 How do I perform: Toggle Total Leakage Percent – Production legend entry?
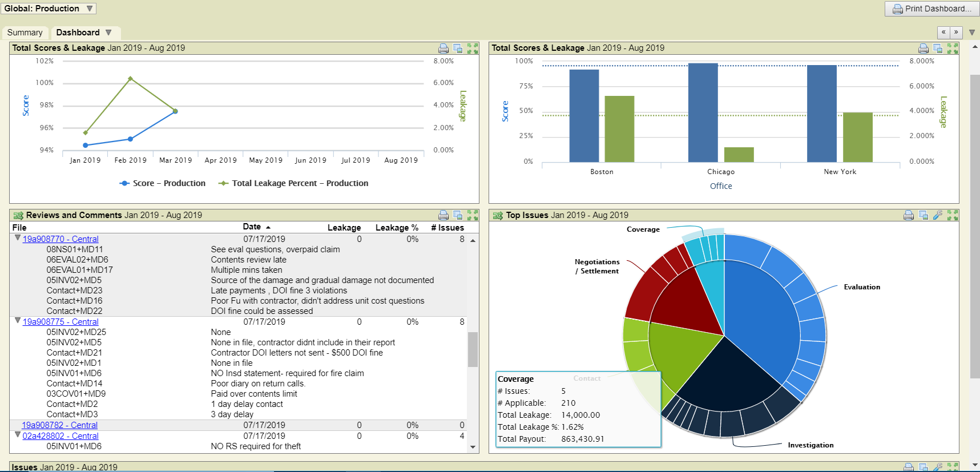293,183
